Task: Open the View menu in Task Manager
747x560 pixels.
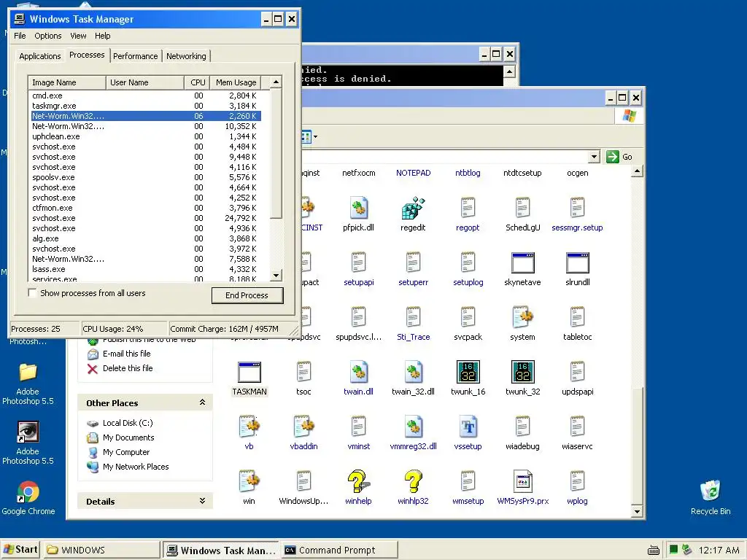Action: tap(78, 36)
